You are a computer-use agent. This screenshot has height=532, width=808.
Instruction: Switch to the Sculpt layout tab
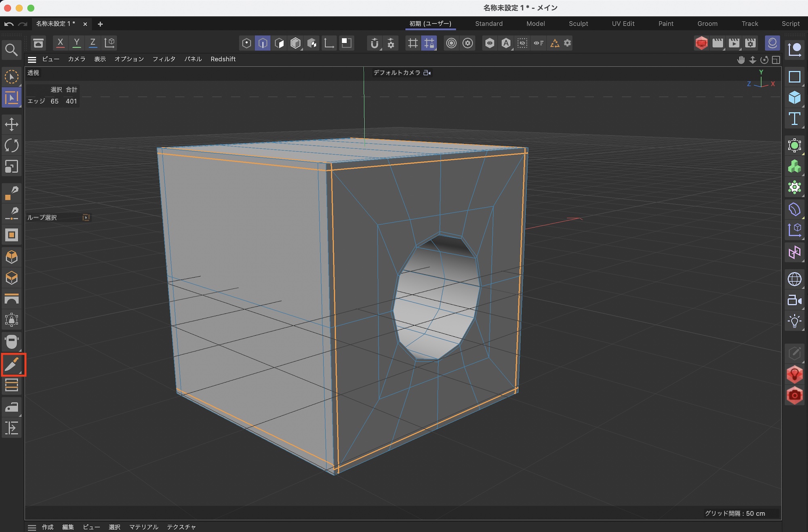tap(578, 23)
